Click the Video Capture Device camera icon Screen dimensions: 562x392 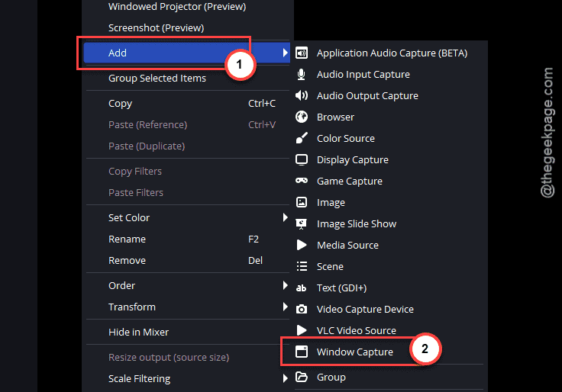[302, 309]
